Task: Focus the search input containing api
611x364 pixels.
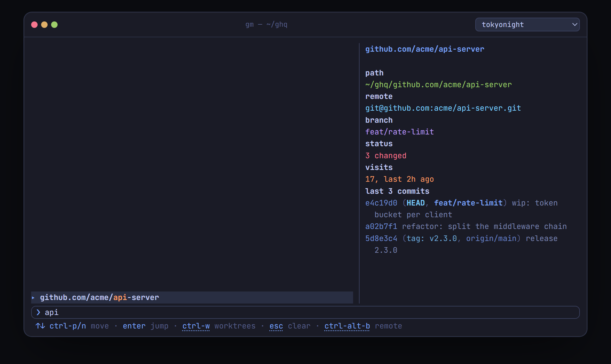Action: click(305, 312)
